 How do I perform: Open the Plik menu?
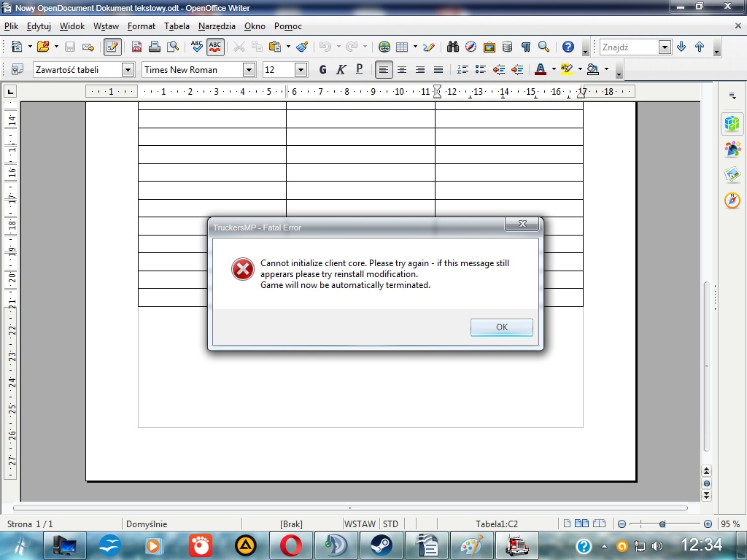click(x=11, y=26)
